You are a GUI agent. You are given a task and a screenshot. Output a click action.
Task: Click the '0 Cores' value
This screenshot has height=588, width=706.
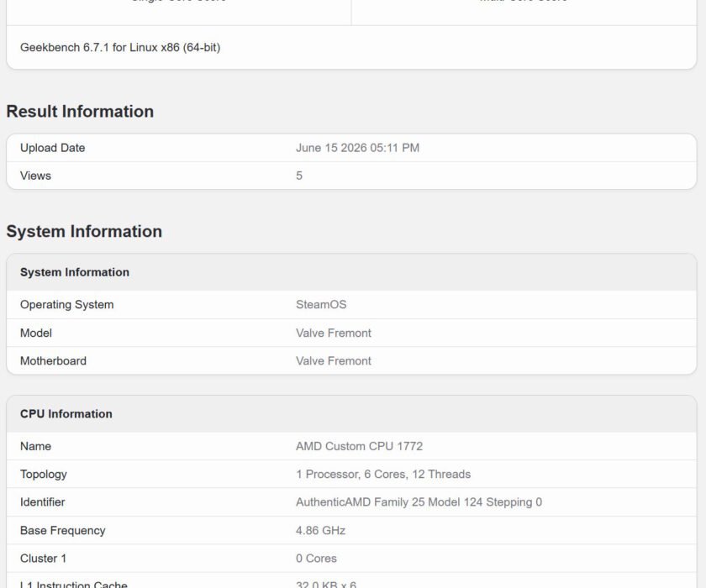coord(316,559)
